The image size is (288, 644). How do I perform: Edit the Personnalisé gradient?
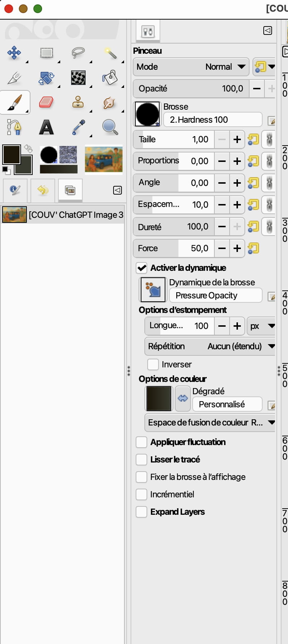click(x=271, y=405)
